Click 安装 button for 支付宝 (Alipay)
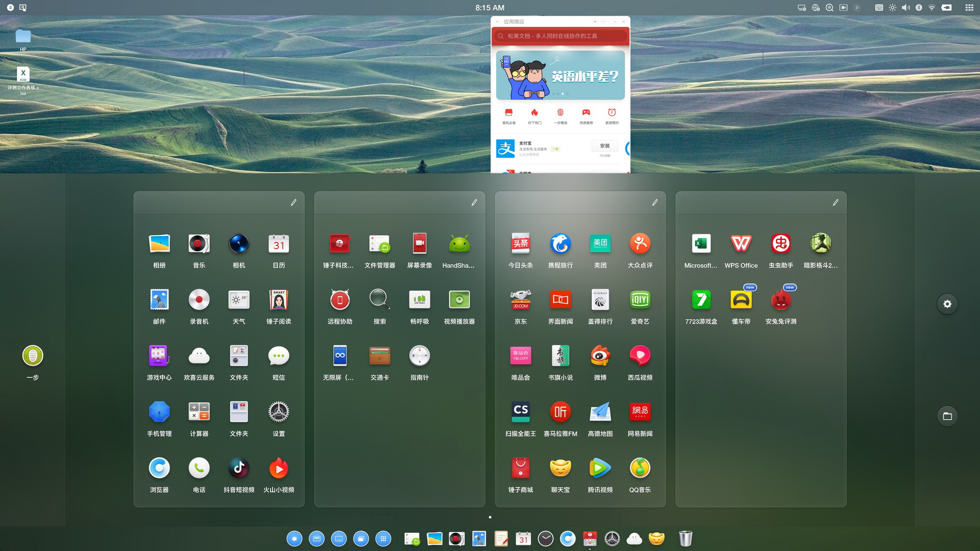Viewport: 980px width, 551px height. pyautogui.click(x=604, y=146)
